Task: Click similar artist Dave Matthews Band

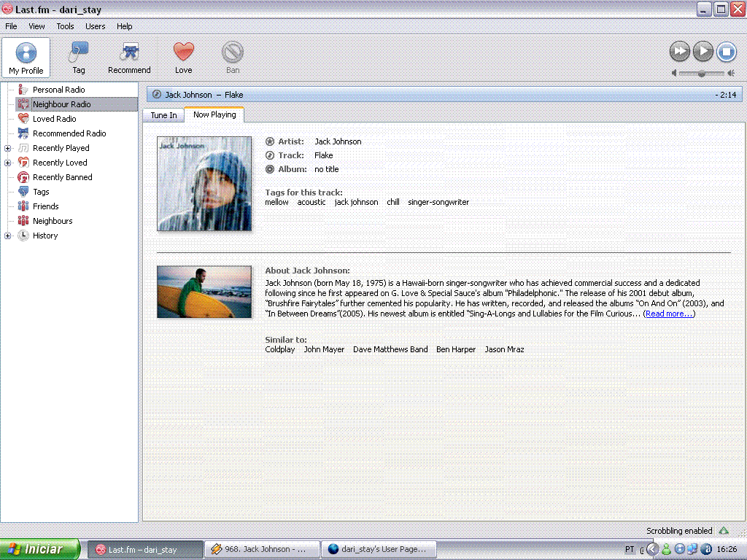Action: pos(390,349)
